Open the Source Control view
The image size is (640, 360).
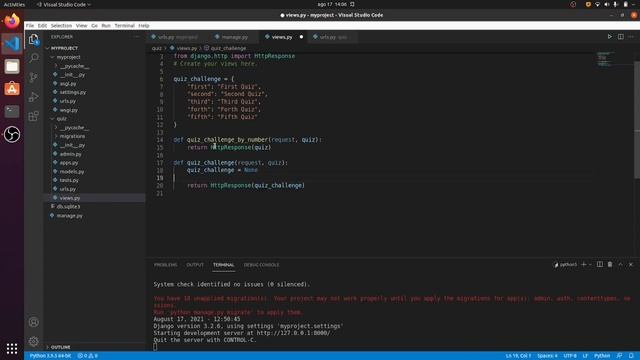coord(33,77)
